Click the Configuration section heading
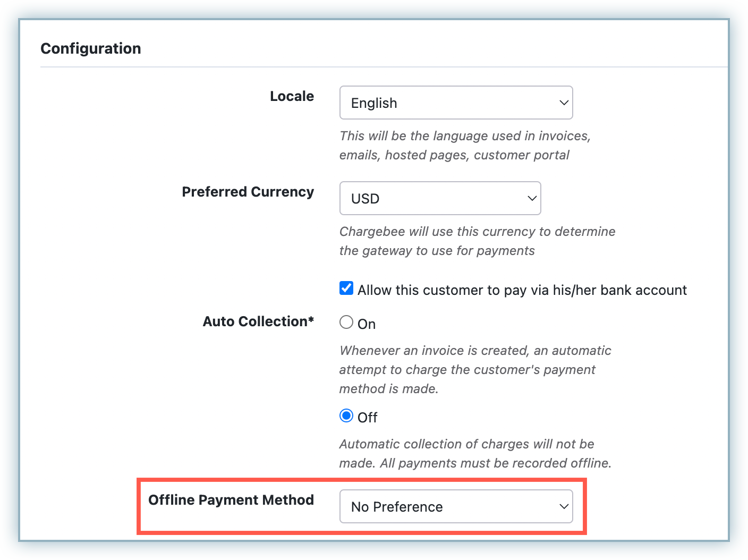This screenshot has width=748, height=560. click(91, 48)
